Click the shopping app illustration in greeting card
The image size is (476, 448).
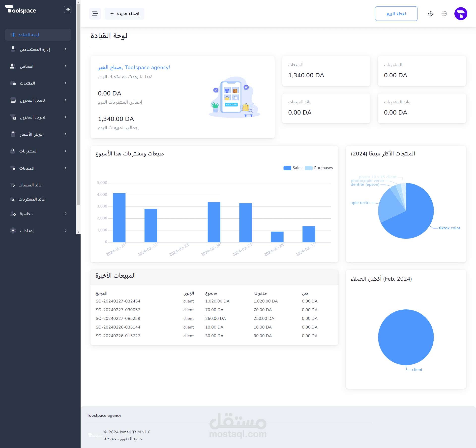click(234, 97)
